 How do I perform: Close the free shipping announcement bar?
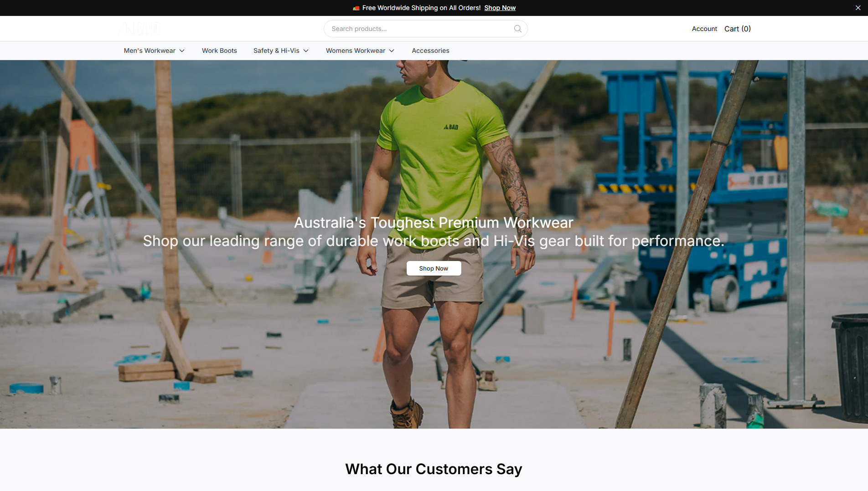click(858, 8)
